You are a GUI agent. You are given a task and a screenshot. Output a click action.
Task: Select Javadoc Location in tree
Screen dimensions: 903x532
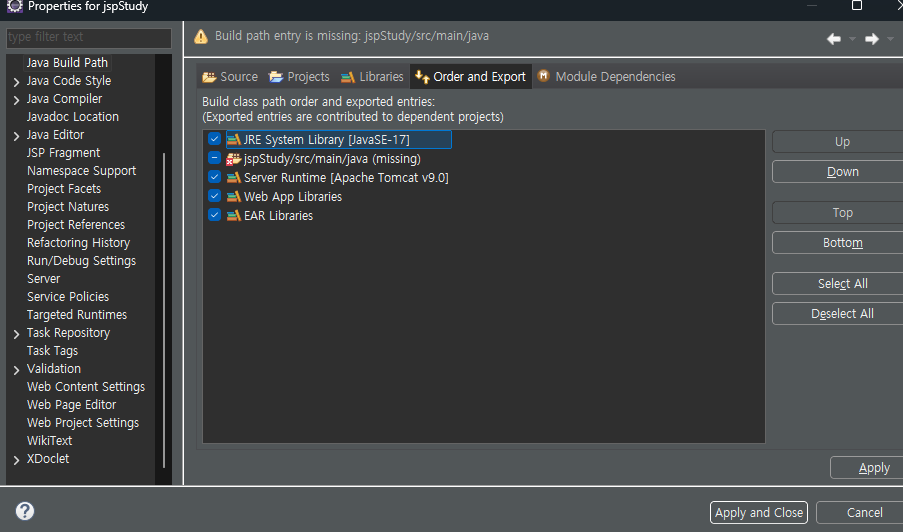(73, 116)
